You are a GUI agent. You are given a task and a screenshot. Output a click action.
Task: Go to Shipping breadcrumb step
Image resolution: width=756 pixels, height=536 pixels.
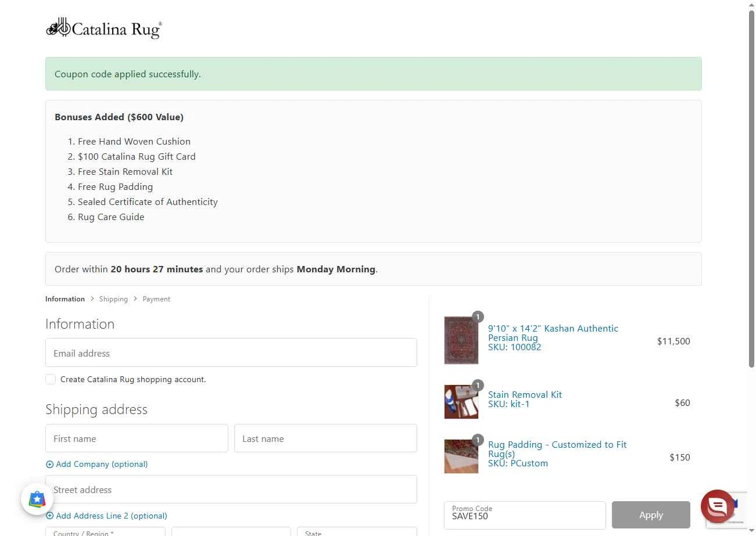(x=113, y=299)
